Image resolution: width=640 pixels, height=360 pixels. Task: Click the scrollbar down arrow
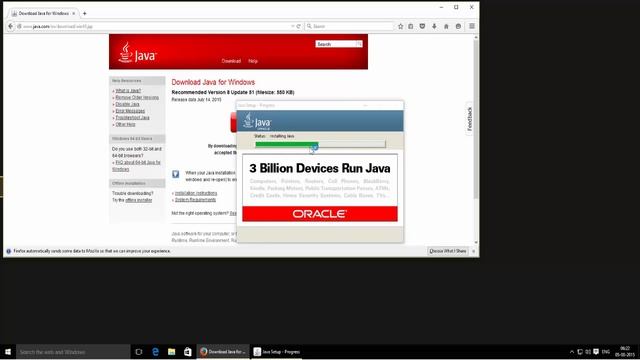[x=476, y=243]
